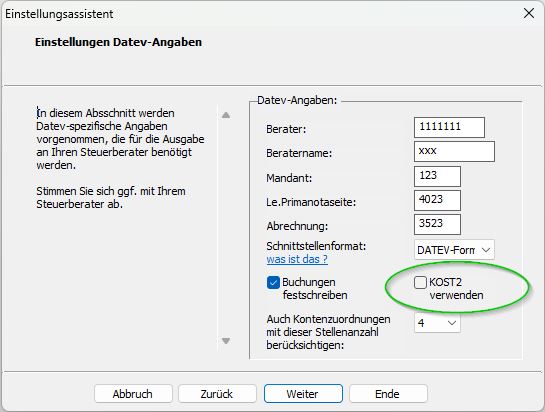Image resolution: width=545 pixels, height=412 pixels.
Task: Focus the Berater input field
Action: (x=449, y=127)
